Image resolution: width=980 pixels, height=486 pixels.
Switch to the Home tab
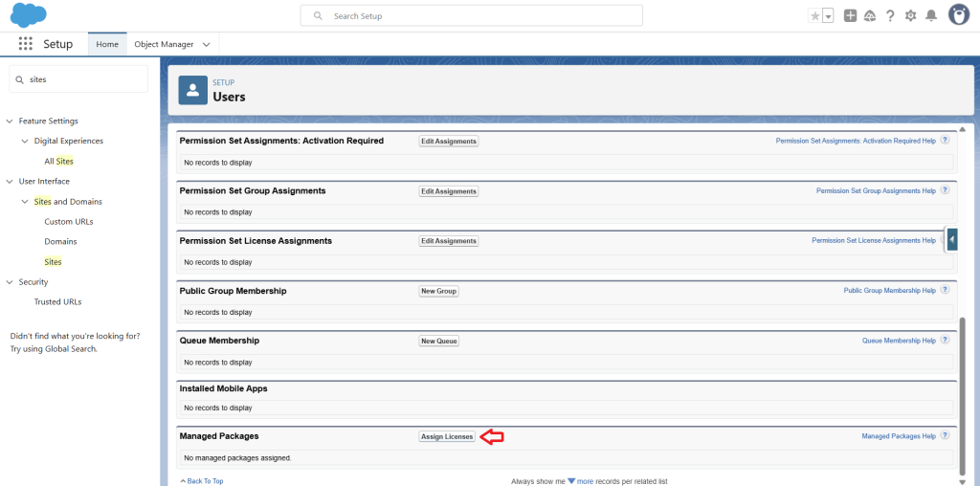click(x=107, y=44)
